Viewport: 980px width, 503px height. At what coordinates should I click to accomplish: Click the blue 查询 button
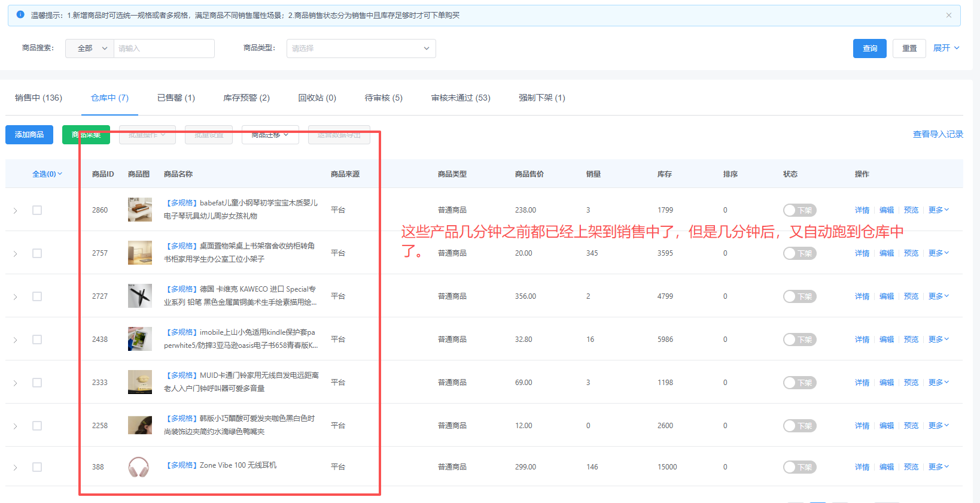[x=869, y=49]
